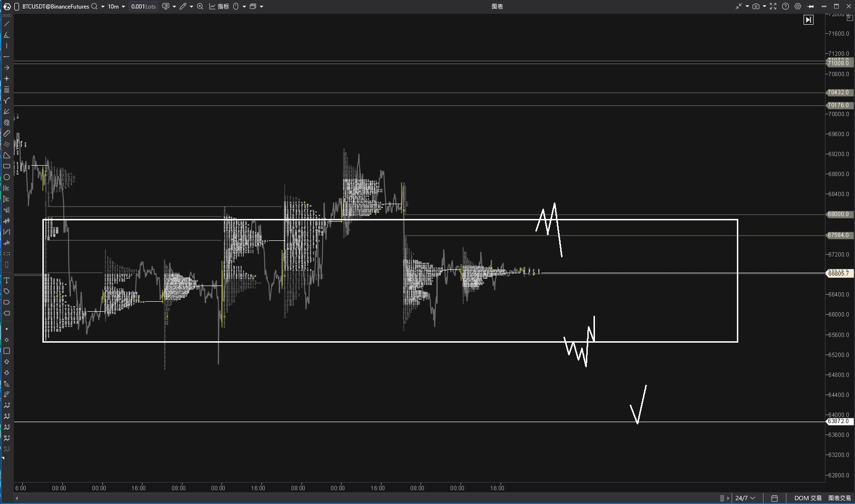Select the arrow ray tool
Viewport: 855px width, 504px height.
(7, 68)
